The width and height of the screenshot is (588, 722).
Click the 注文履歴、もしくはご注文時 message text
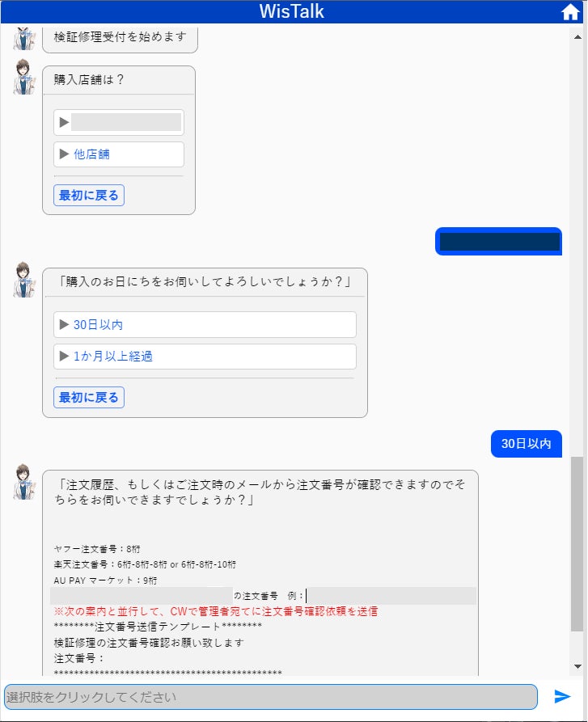pos(260,492)
